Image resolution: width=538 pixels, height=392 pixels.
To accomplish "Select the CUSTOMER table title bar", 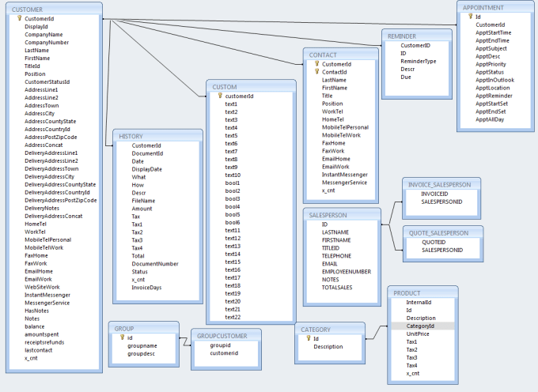I will click(x=54, y=9).
